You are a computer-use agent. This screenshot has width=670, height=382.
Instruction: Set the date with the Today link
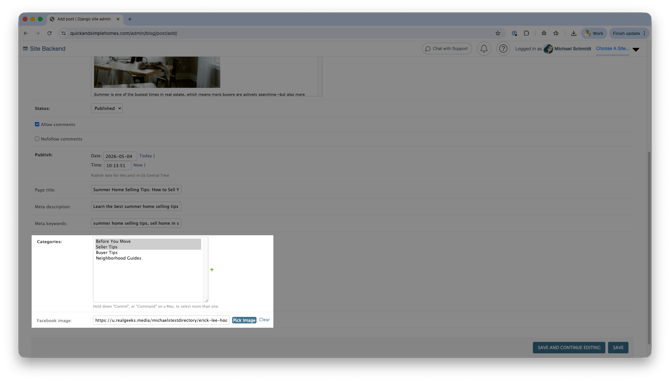pyautogui.click(x=145, y=156)
